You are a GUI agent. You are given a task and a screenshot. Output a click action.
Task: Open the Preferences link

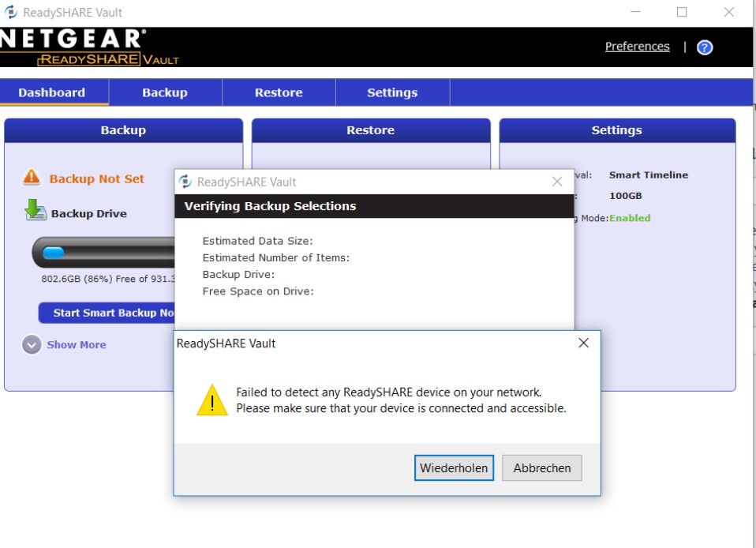click(x=637, y=47)
